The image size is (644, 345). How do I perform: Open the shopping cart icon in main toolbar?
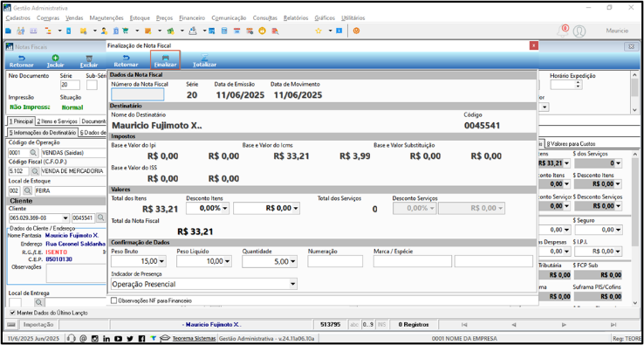[x=126, y=31]
